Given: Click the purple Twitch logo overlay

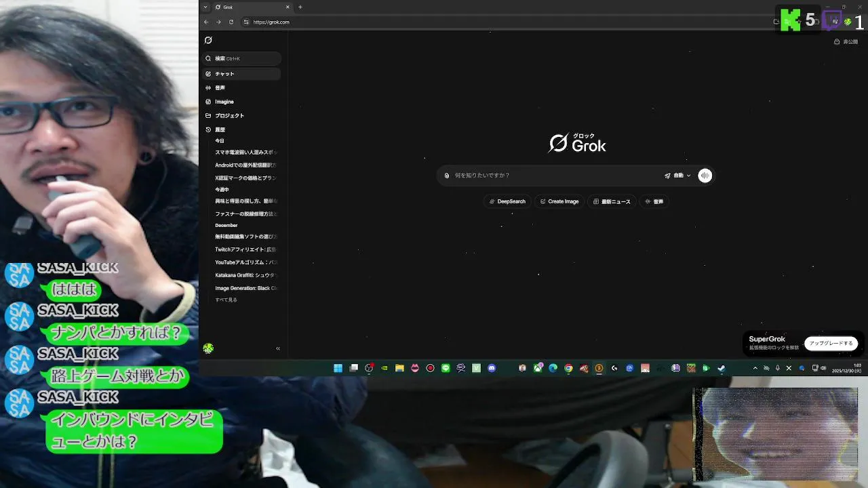Looking at the screenshot, I should 832,20.
